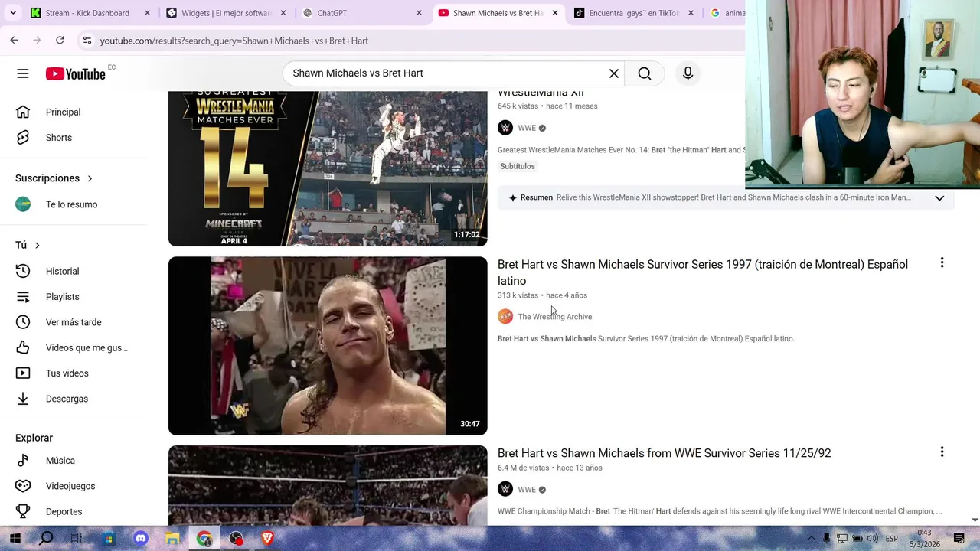This screenshot has width=980, height=551.
Task: Open the Windows Start button
Action: click(15, 538)
